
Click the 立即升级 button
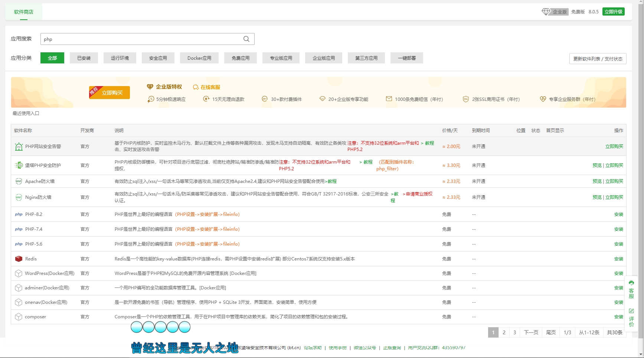(x=614, y=12)
